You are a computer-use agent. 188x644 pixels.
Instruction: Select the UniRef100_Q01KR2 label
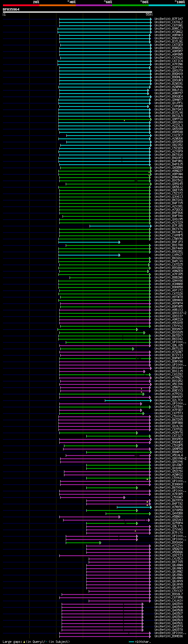point(169,468)
